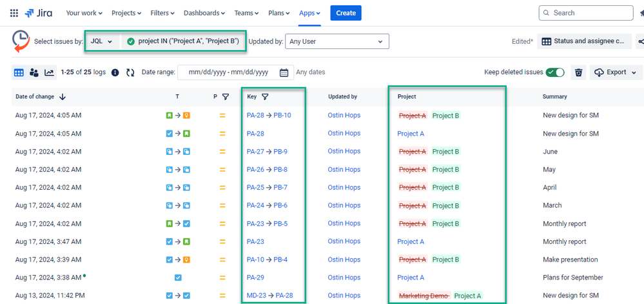Open Ostin Hops in PA-29 row
This screenshot has height=304, width=644.
344,278
